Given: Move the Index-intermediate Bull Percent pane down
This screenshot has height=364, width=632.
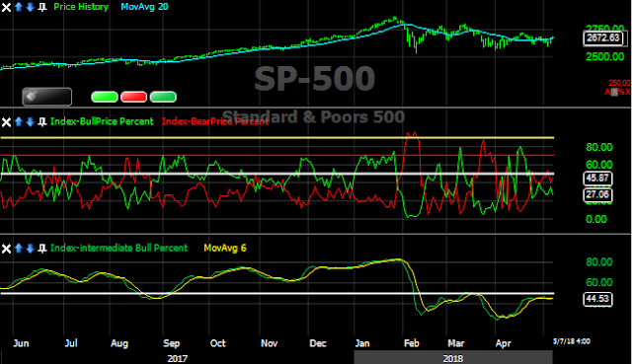Looking at the screenshot, I should click(x=31, y=248).
